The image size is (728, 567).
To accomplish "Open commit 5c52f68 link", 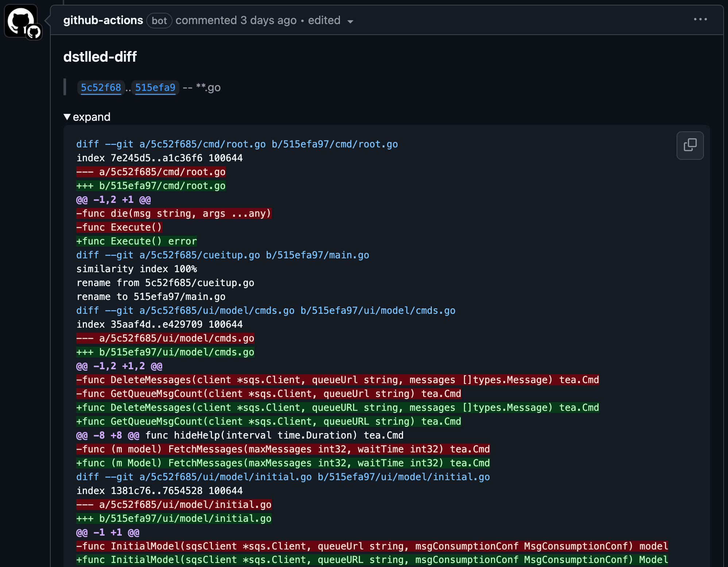I will tap(101, 88).
